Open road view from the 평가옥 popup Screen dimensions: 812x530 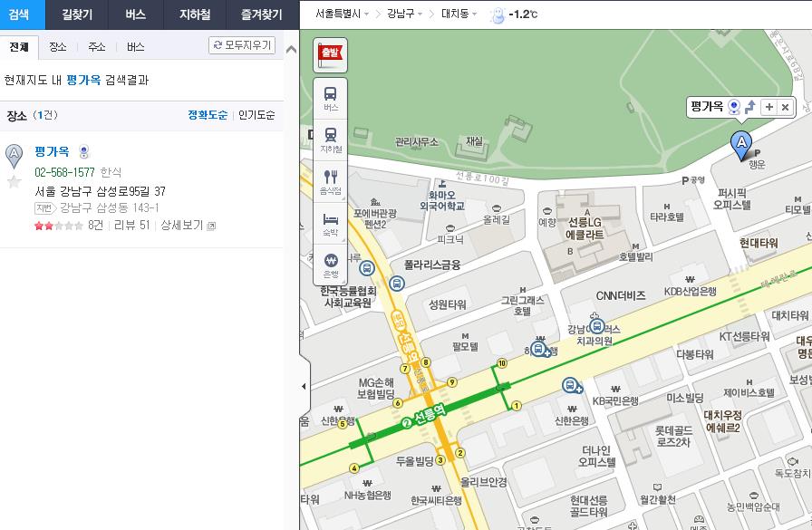pyautogui.click(x=733, y=107)
